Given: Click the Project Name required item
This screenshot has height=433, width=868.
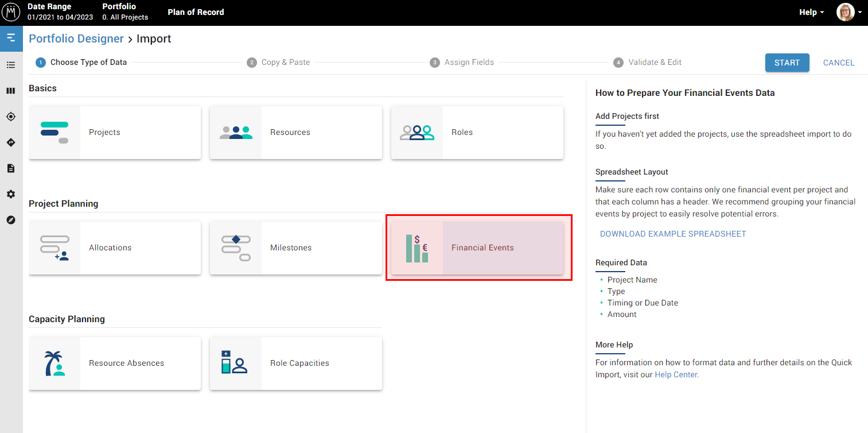Looking at the screenshot, I should pos(632,280).
